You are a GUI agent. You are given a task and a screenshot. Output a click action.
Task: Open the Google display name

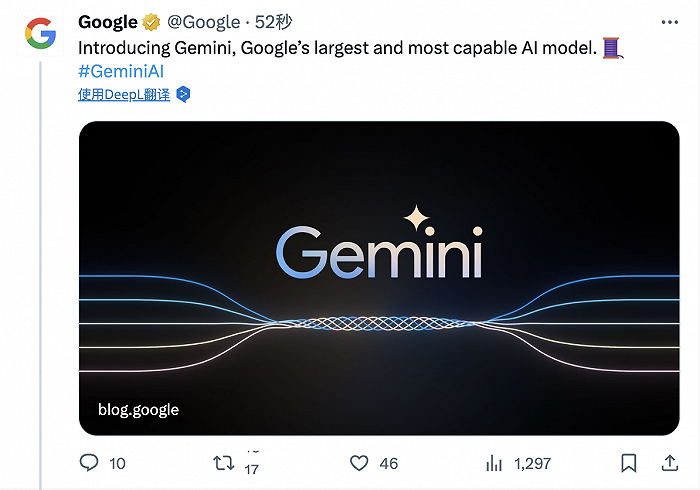pyautogui.click(x=107, y=22)
